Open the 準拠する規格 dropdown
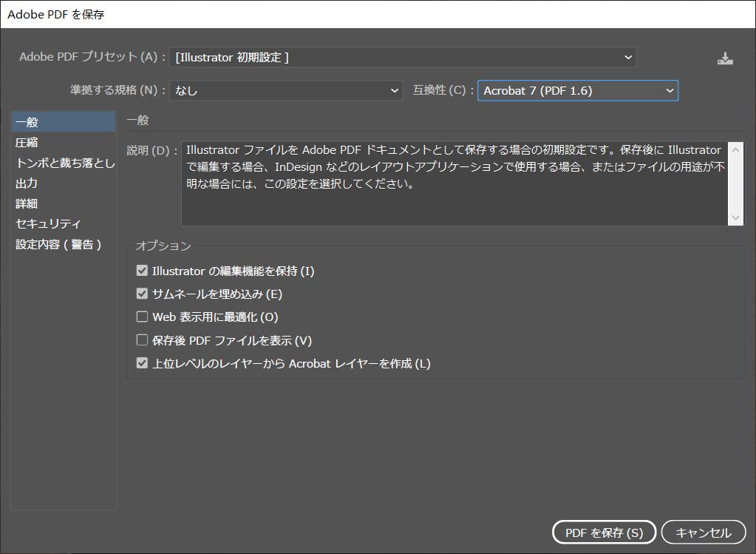Viewport: 756px width, 554px height. pyautogui.click(x=286, y=91)
